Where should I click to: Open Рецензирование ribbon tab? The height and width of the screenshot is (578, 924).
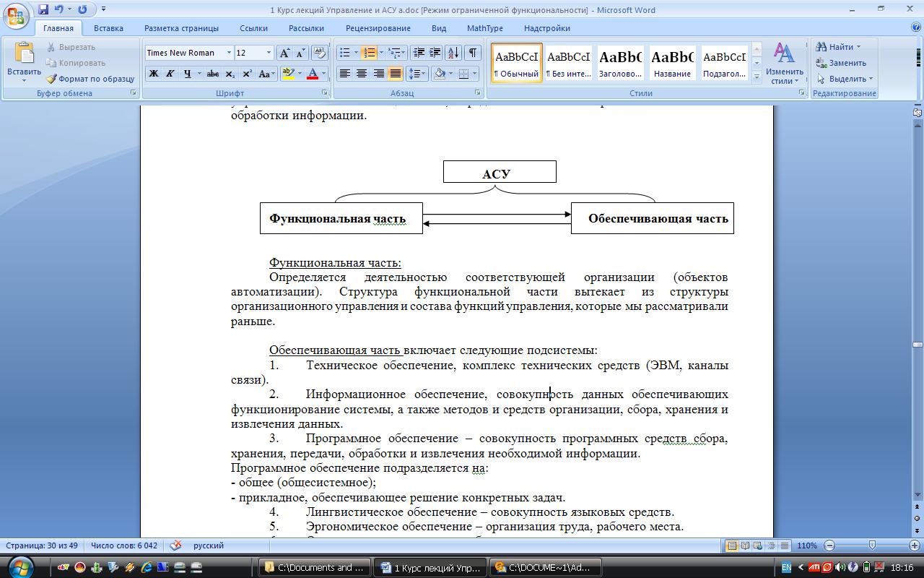(378, 28)
